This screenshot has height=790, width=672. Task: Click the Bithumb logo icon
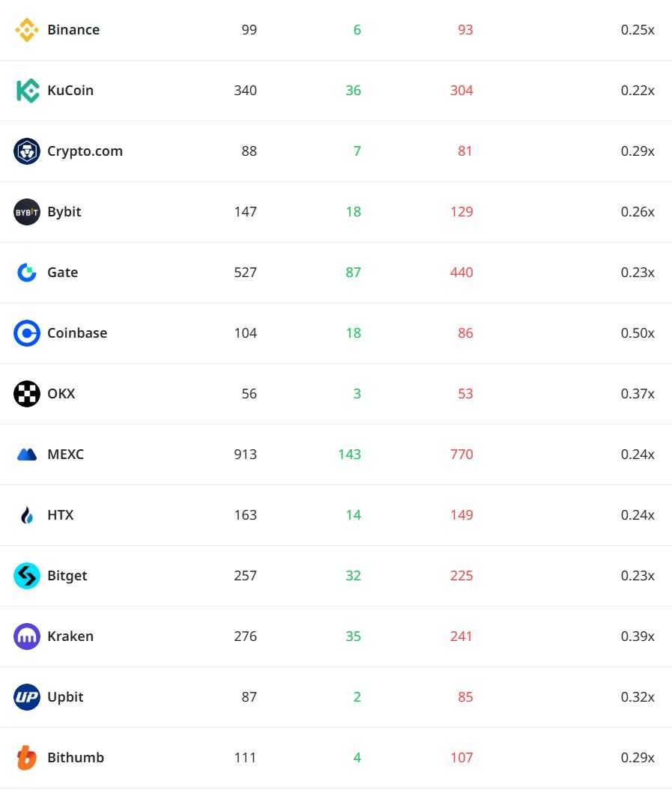click(x=27, y=758)
